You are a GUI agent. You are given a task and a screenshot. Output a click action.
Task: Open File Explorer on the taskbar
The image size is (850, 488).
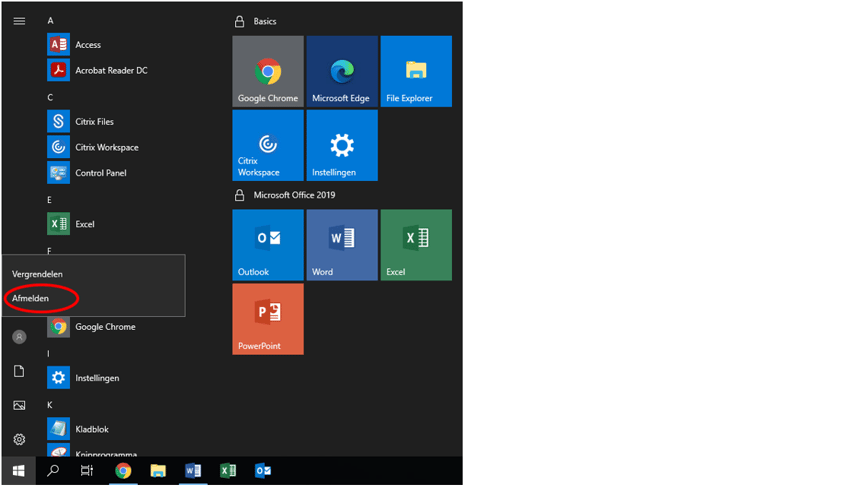[158, 471]
